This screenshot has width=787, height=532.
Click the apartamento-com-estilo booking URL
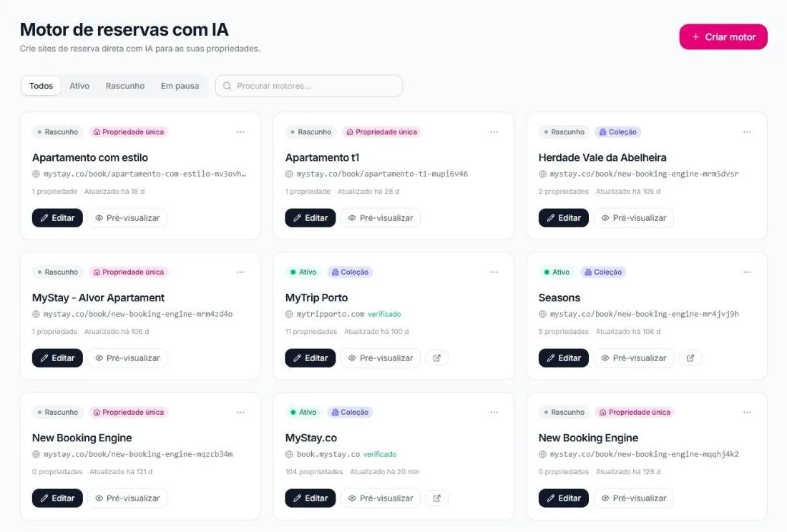(x=145, y=174)
